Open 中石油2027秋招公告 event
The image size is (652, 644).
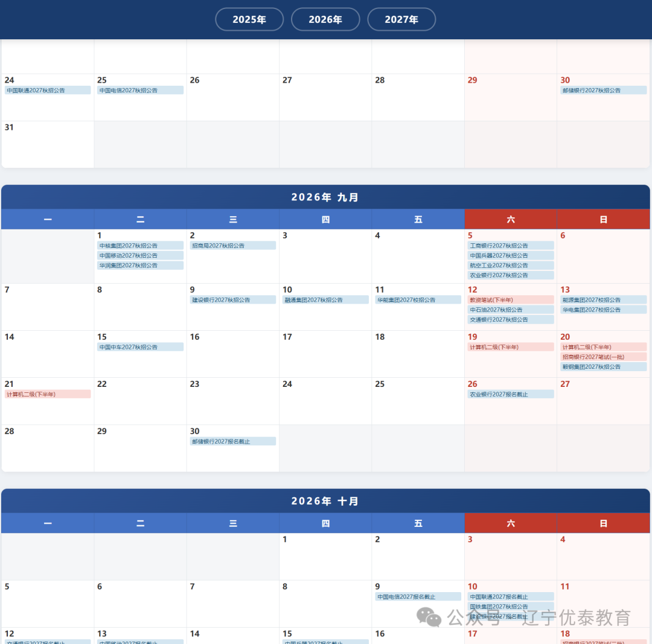click(511, 310)
